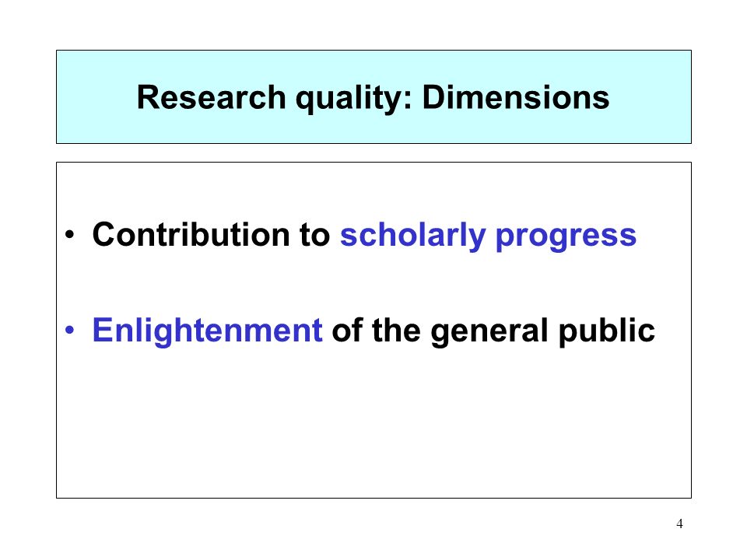Click blank area between the two bullets
Screen dimensions: 747x560
(x=373, y=283)
